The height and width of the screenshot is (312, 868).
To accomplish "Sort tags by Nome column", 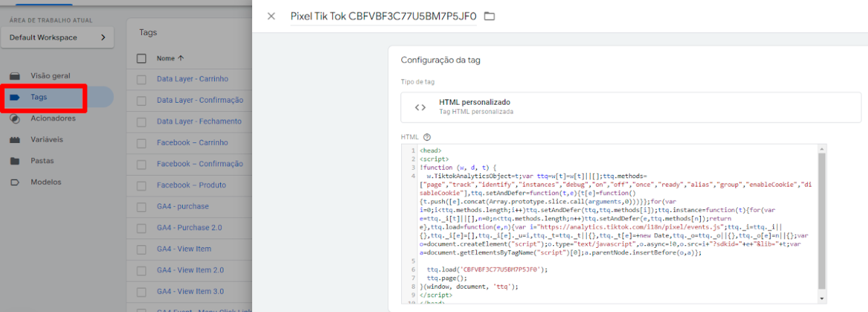I will pos(170,58).
